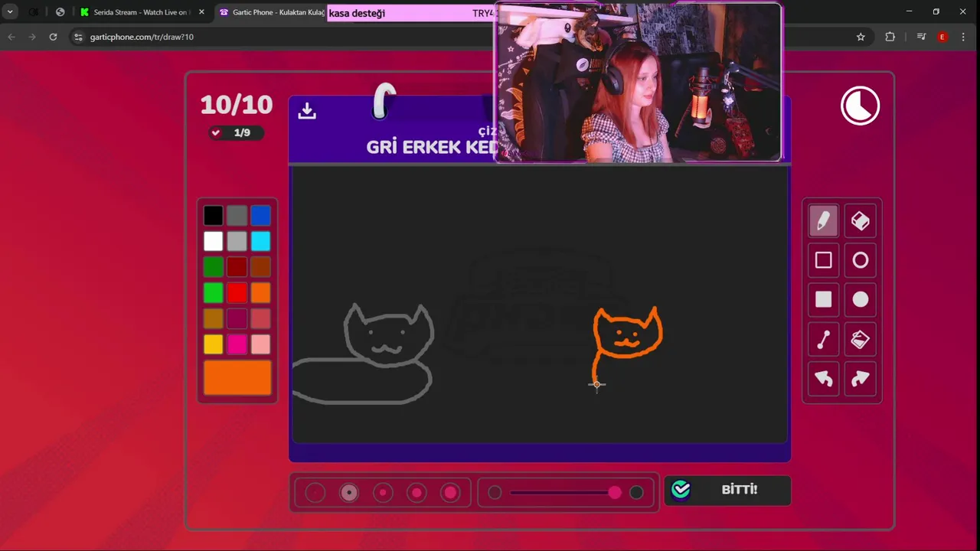Click the browser forward arrow

[x=32, y=37]
